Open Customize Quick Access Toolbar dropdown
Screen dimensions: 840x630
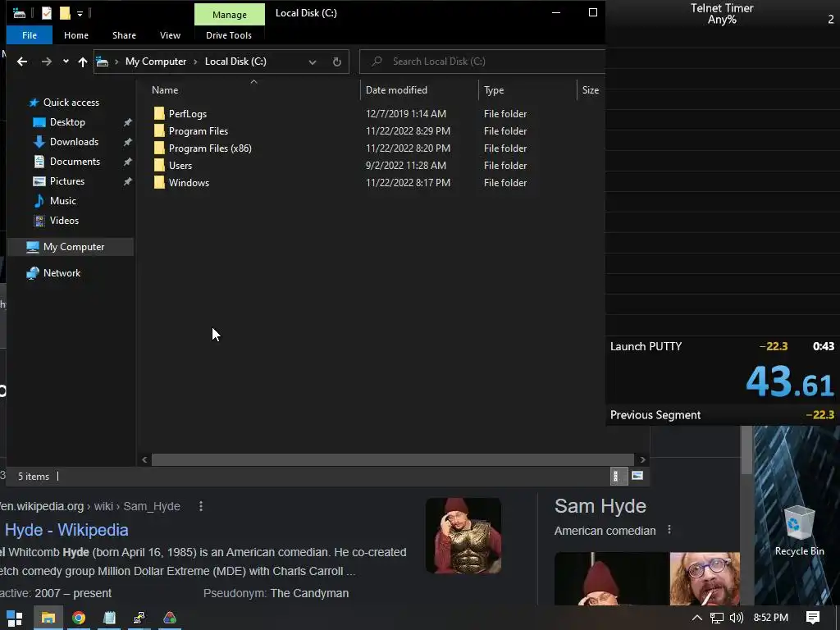(80, 14)
